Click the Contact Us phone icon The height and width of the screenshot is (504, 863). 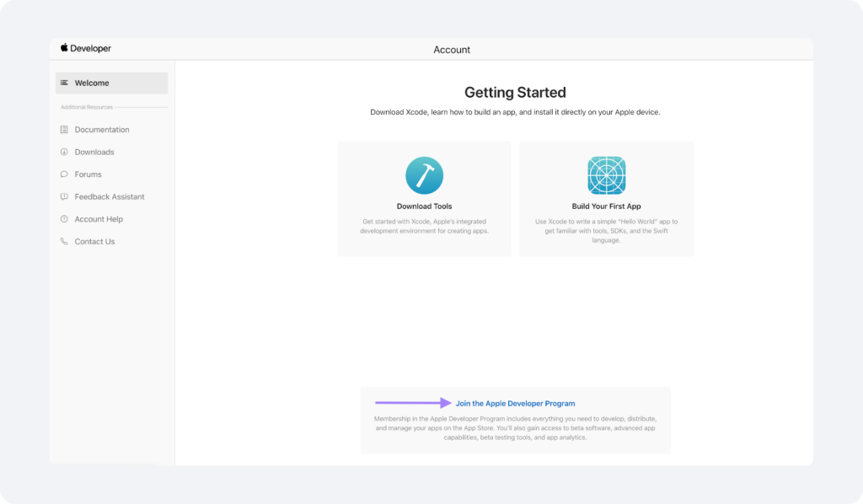64,242
